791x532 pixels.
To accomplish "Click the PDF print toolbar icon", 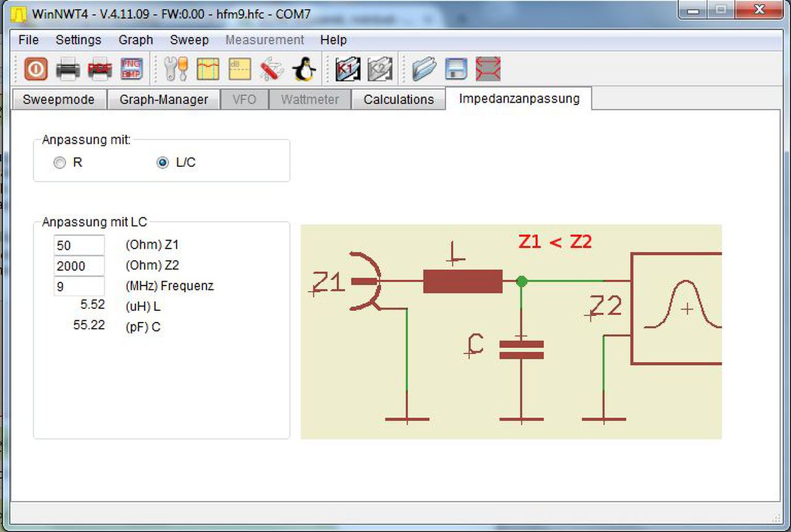I will 99,69.
